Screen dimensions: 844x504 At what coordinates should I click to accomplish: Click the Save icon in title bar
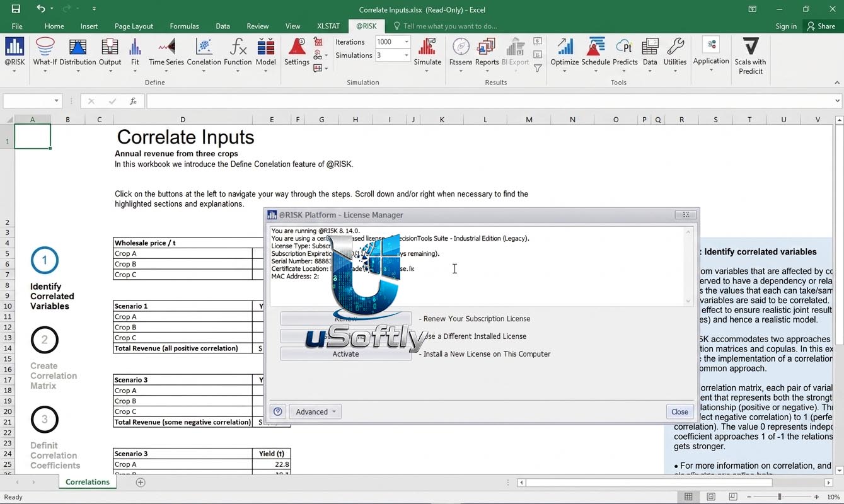click(x=16, y=9)
